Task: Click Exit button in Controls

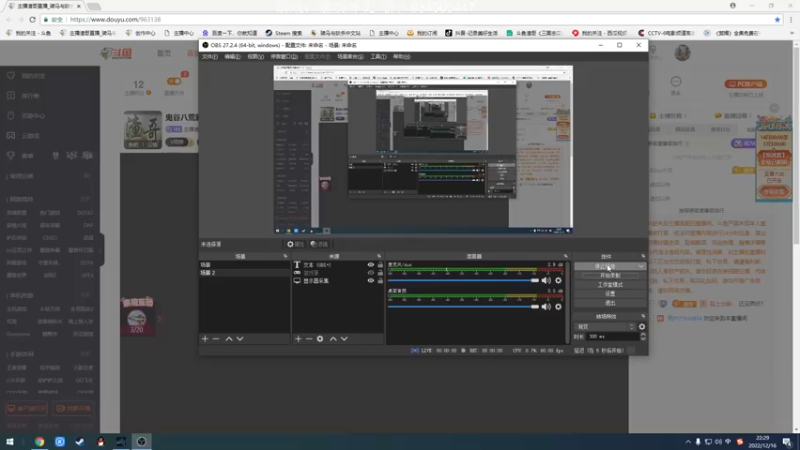Action: tap(610, 303)
